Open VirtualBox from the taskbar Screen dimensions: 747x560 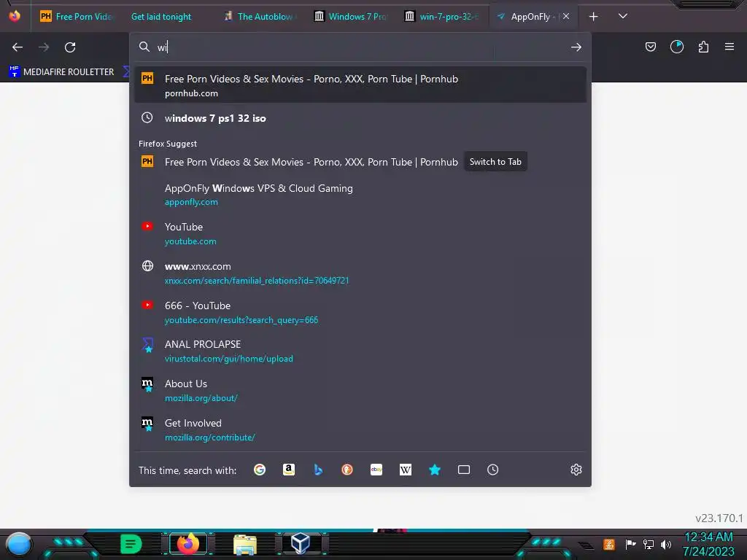pos(301,543)
